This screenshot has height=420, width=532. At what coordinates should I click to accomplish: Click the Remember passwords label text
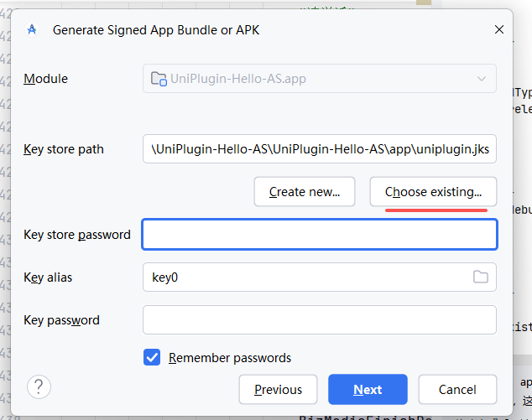(x=230, y=357)
